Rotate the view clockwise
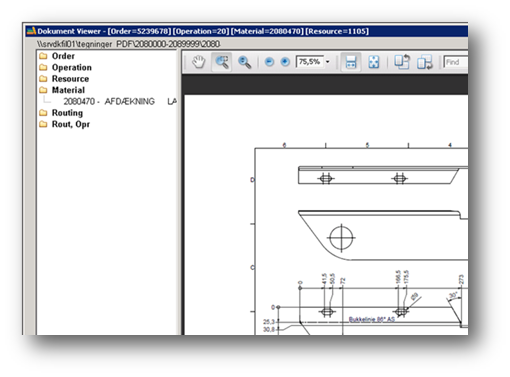Viewport: 510px width, 377px height. point(425,62)
